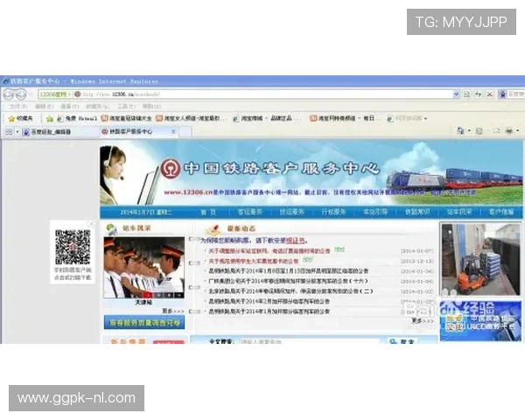Screen dimensions: 525x420
Task: Click 更多>>> link below the announcements list
Action: click(423, 320)
